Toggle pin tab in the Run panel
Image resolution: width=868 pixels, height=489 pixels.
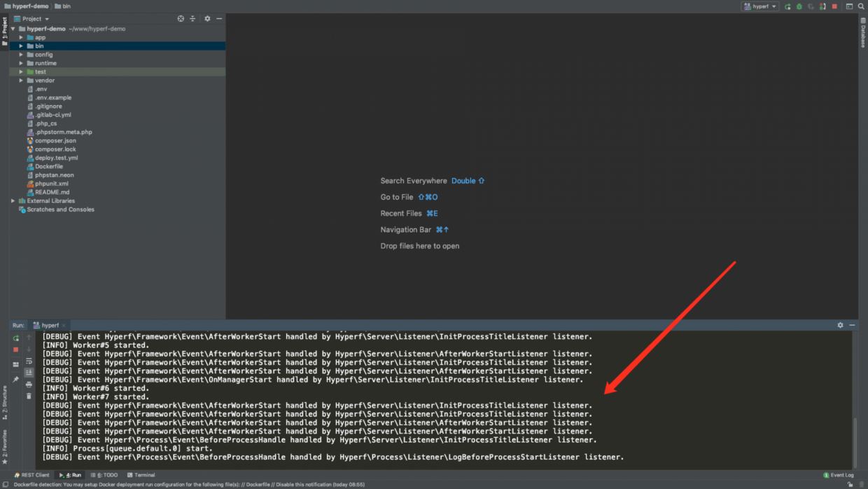tap(15, 379)
